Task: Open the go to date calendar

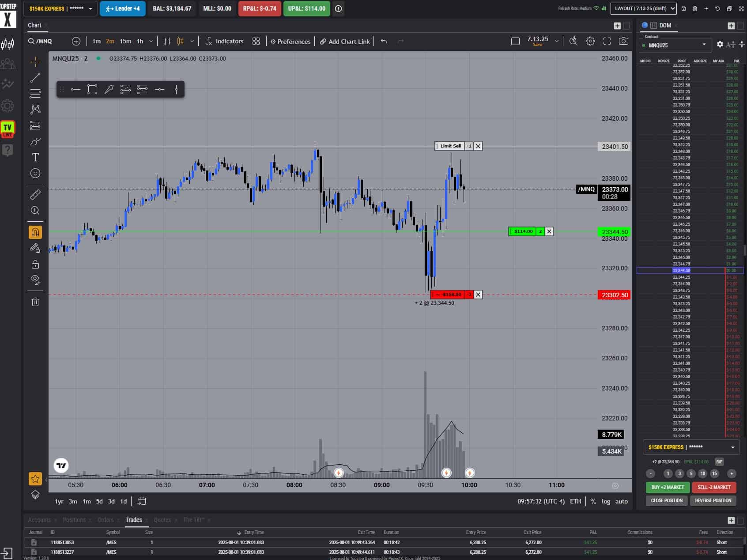Action: click(141, 501)
